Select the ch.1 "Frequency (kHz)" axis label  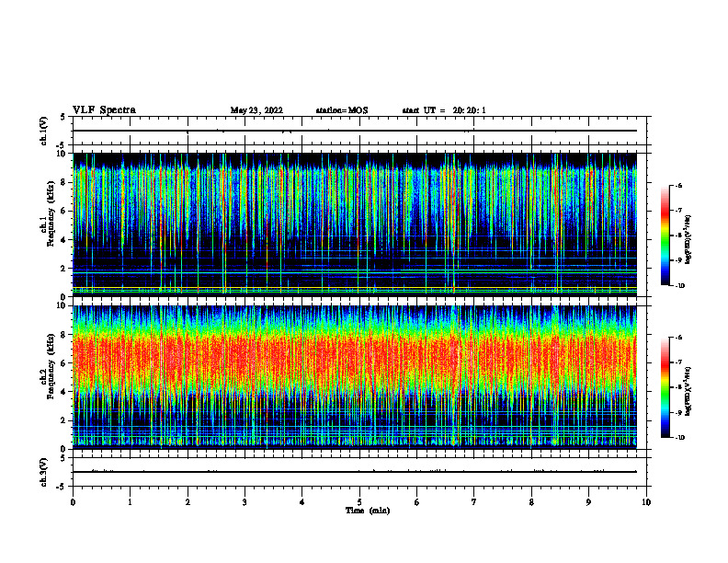[51, 213]
